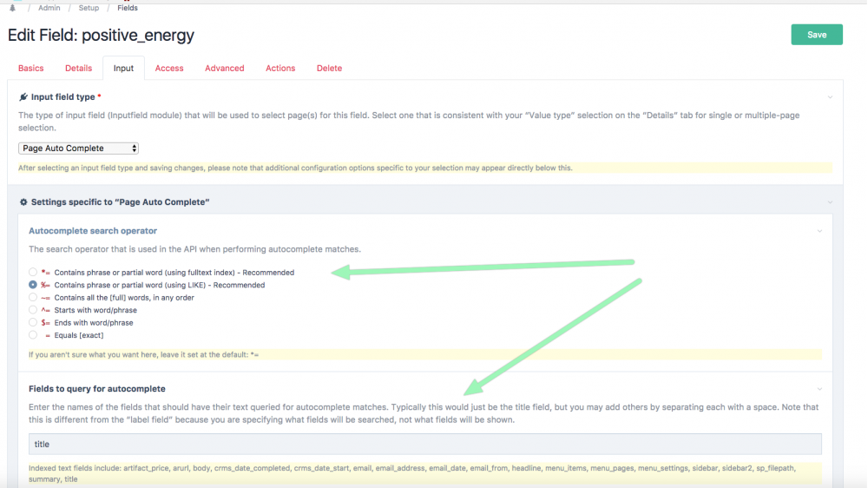
Task: Open the Page Auto Complete dropdown
Action: [78, 148]
